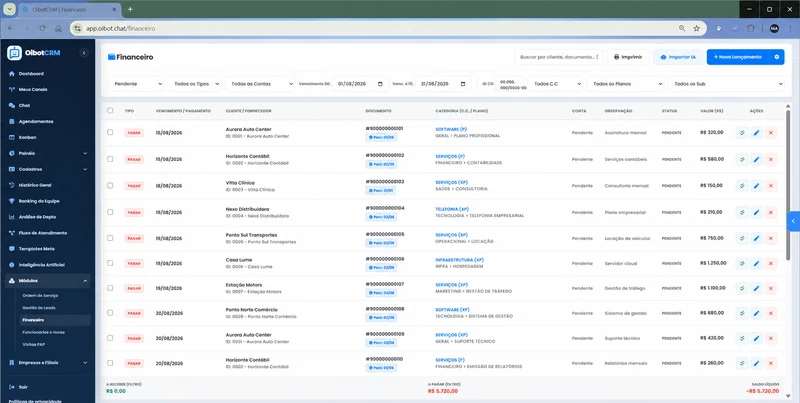
Task: Open a new browser tab
Action: [130, 9]
